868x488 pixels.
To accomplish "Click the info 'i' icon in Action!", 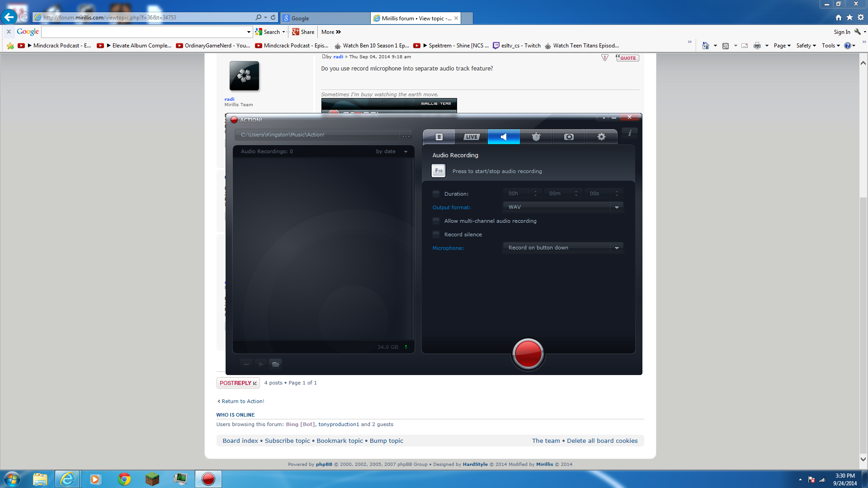I will tap(629, 133).
